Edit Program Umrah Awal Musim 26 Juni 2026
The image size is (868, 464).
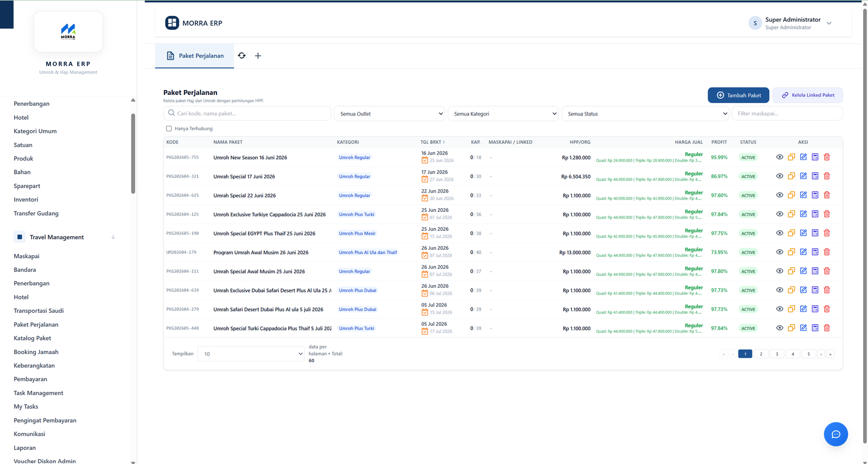tap(803, 252)
